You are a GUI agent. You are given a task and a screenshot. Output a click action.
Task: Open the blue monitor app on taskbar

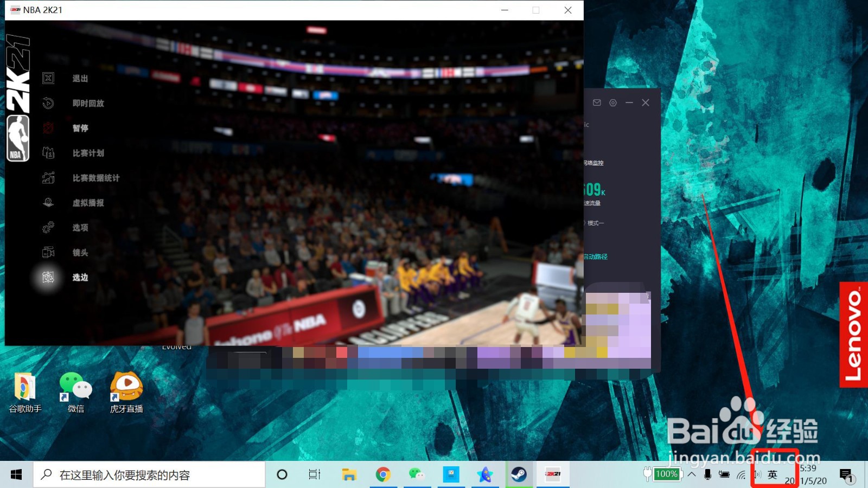pyautogui.click(x=451, y=475)
